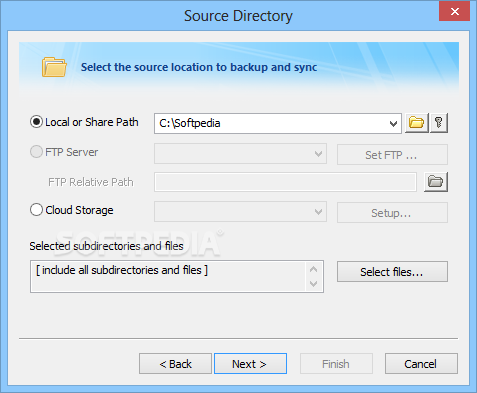Image resolution: width=477 pixels, height=393 pixels.
Task: Open the FTP Server dropdown list
Action: tap(240, 154)
